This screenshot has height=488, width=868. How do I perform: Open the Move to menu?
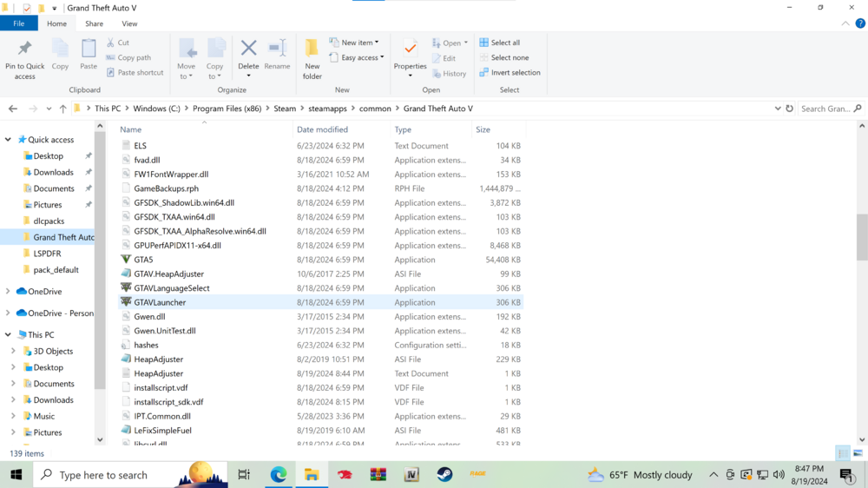pos(187,59)
